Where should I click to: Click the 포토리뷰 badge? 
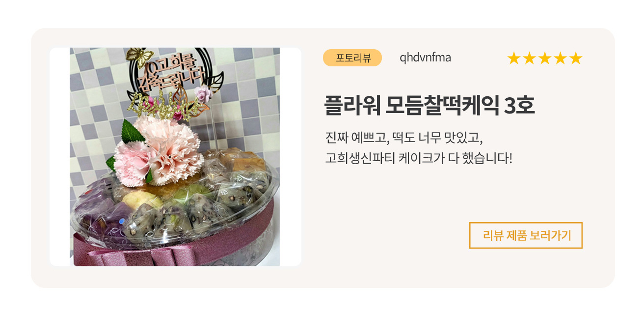tap(352, 58)
